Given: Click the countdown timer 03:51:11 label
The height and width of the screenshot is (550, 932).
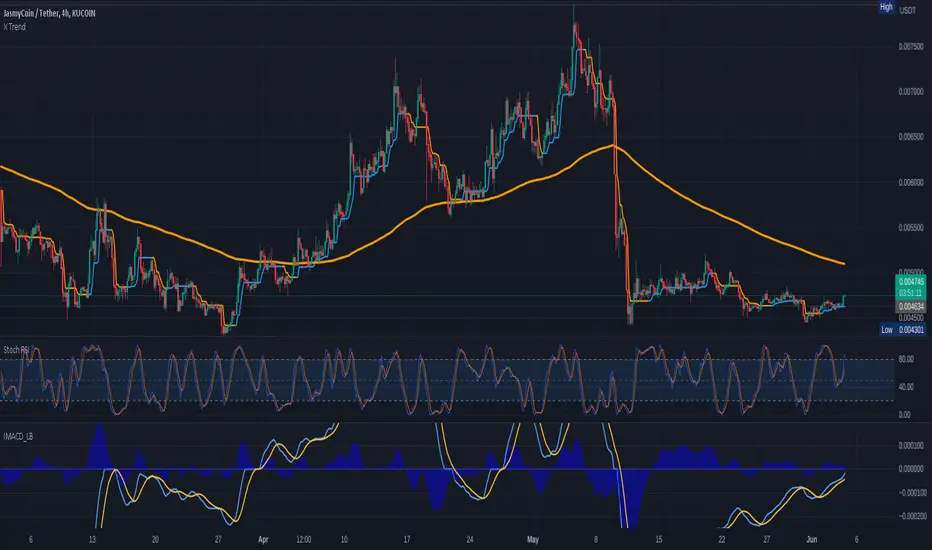Looking at the screenshot, I should pyautogui.click(x=911, y=293).
